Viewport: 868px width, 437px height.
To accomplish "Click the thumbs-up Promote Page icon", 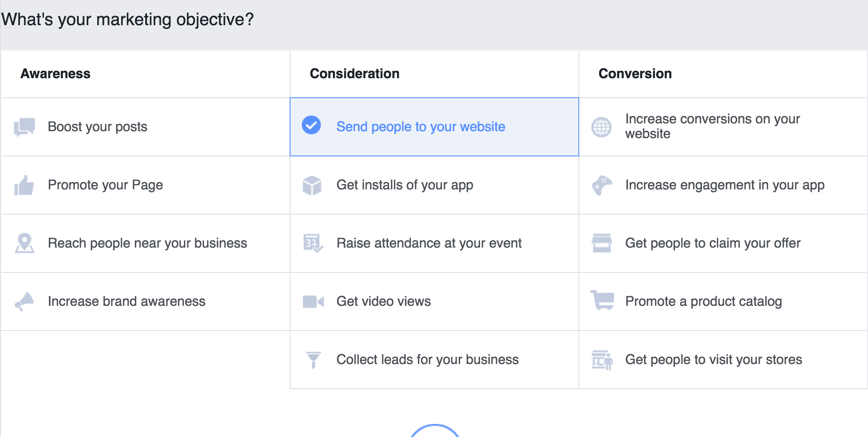I will (24, 185).
